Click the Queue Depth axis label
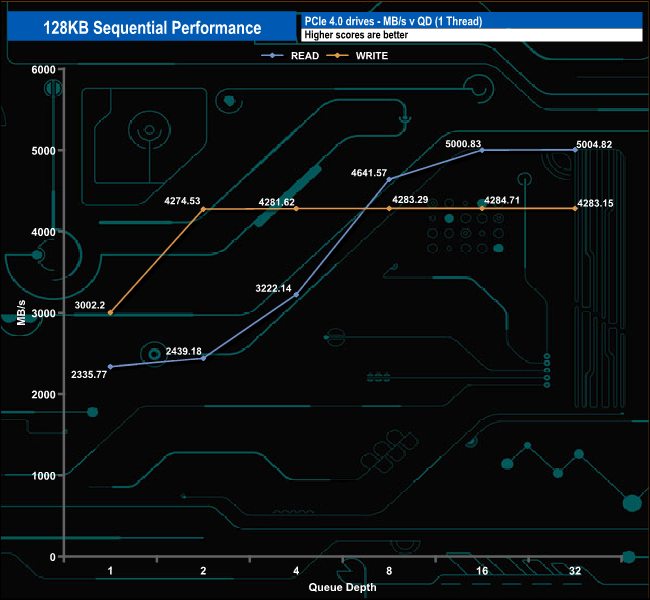The height and width of the screenshot is (600, 650). pos(342,587)
